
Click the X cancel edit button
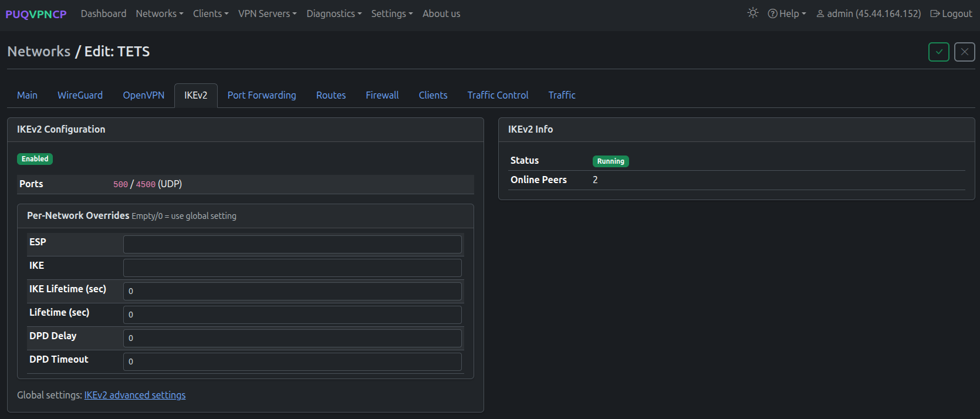click(965, 52)
